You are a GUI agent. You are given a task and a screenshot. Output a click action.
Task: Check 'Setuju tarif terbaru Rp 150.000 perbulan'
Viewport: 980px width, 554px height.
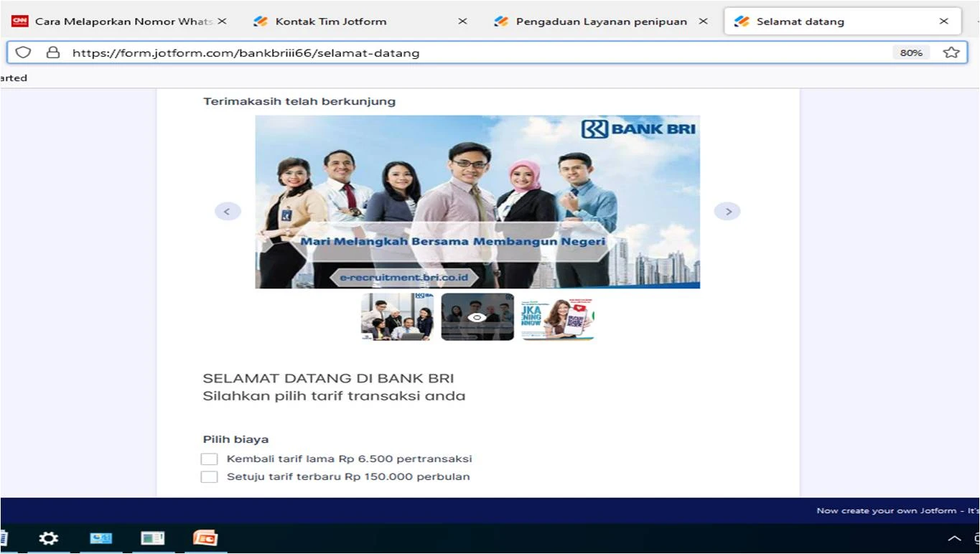tap(209, 477)
